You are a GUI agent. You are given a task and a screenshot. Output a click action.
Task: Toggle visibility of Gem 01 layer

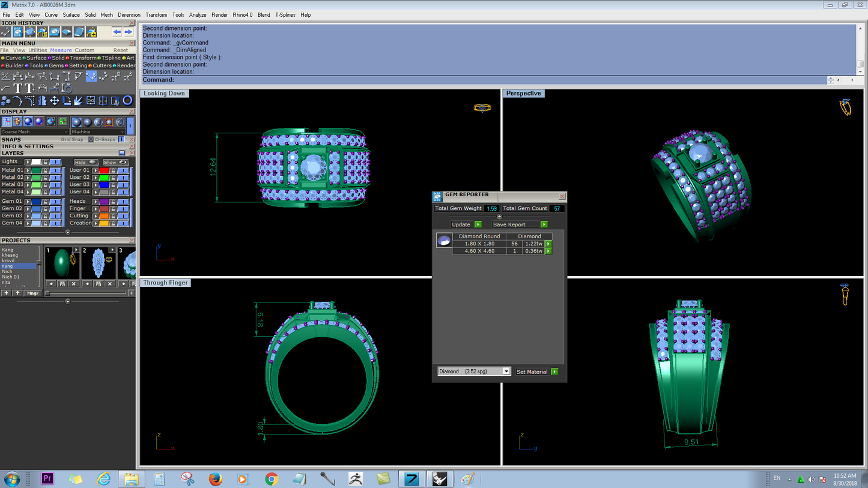click(x=55, y=201)
